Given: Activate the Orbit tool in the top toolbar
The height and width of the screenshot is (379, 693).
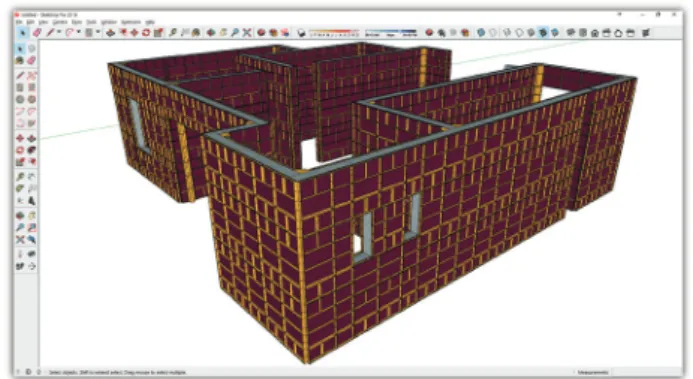Looking at the screenshot, I should point(211,32).
